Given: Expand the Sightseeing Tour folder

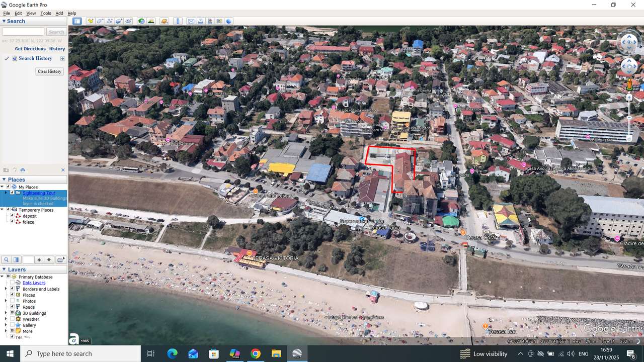Looking at the screenshot, I should tap(6, 193).
